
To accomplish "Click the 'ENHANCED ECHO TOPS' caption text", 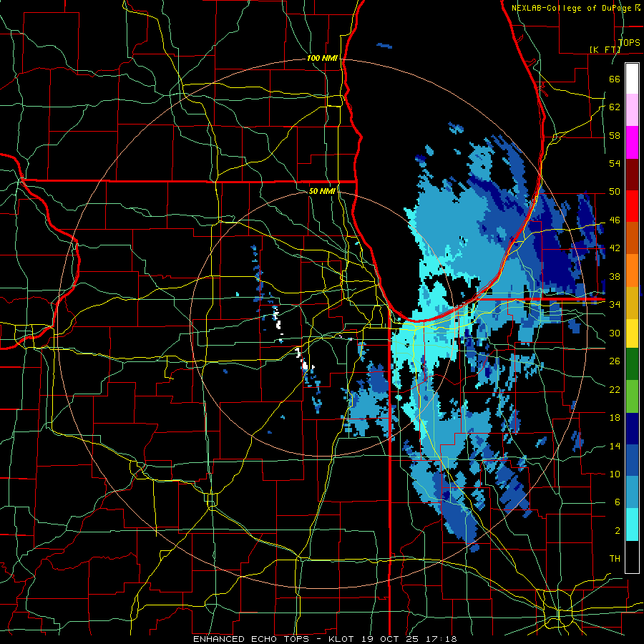I will tap(251, 639).
